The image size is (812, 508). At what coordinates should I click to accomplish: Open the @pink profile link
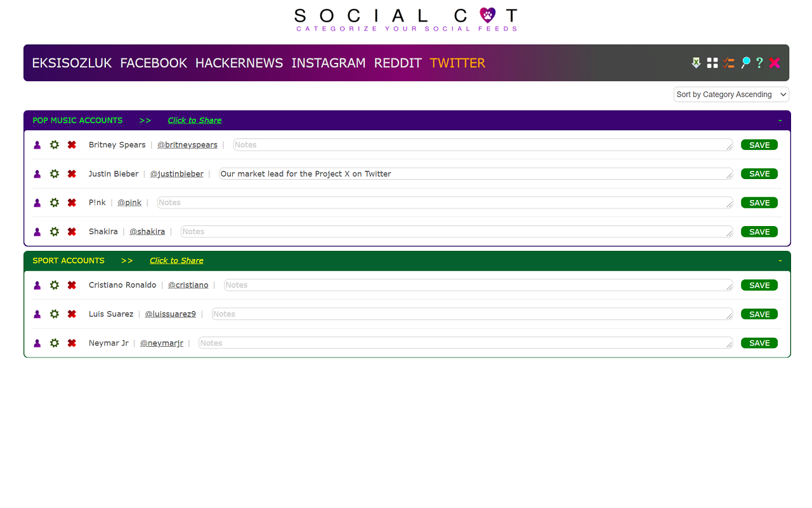(129, 203)
